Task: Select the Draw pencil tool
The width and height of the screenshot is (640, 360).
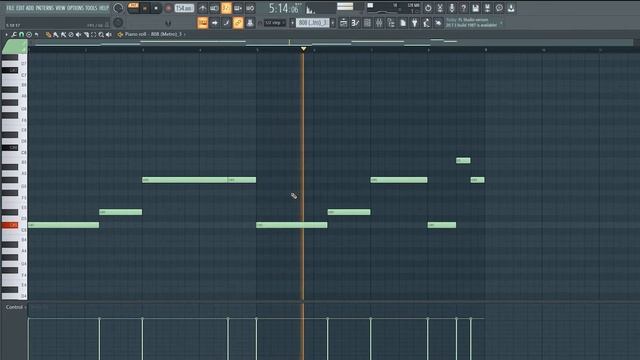Action: pyautogui.click(x=48, y=35)
